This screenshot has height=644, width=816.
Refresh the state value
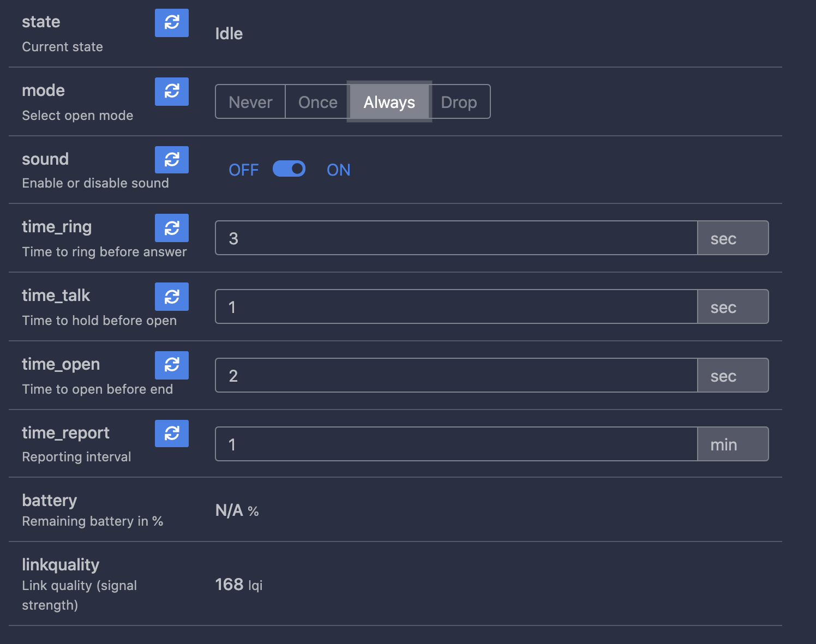tap(171, 23)
